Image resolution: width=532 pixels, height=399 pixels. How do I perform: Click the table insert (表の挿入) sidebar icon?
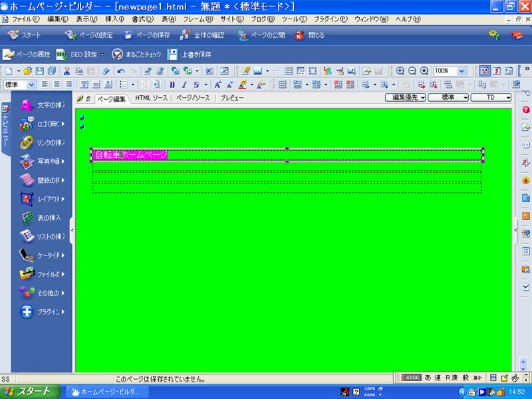click(27, 217)
